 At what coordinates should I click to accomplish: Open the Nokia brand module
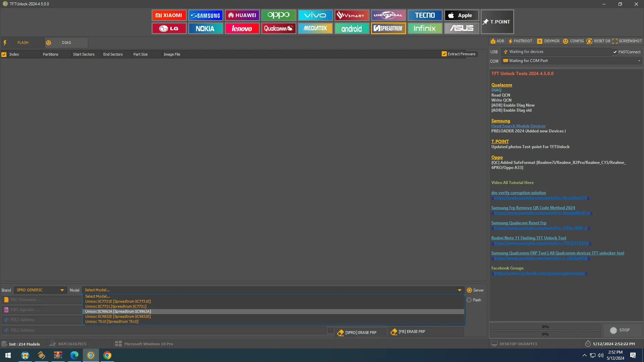(206, 28)
